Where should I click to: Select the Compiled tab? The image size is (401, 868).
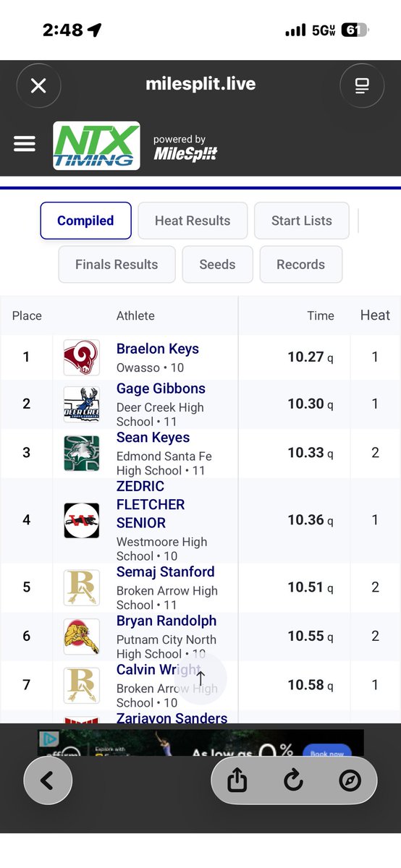(x=85, y=221)
